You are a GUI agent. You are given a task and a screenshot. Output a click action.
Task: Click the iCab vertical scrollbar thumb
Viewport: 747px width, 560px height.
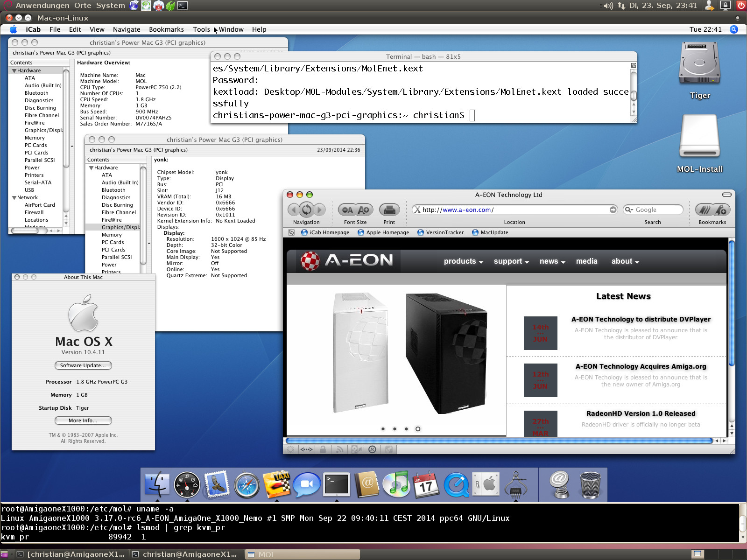(x=732, y=303)
